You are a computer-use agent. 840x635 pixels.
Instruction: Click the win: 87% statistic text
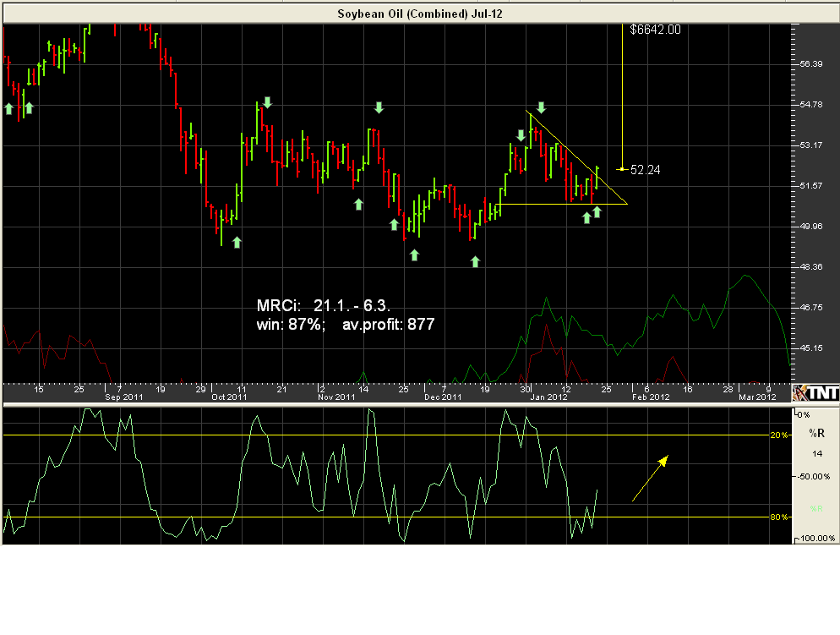[291, 324]
